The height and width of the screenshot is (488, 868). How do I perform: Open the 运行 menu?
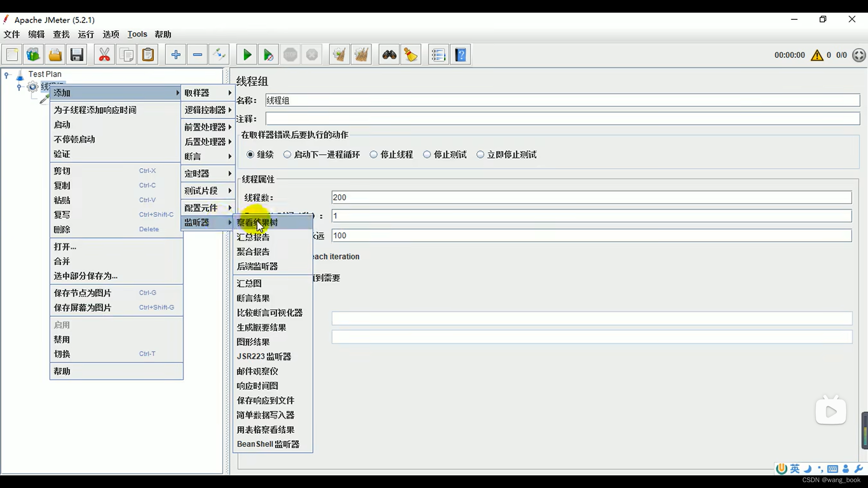point(86,34)
